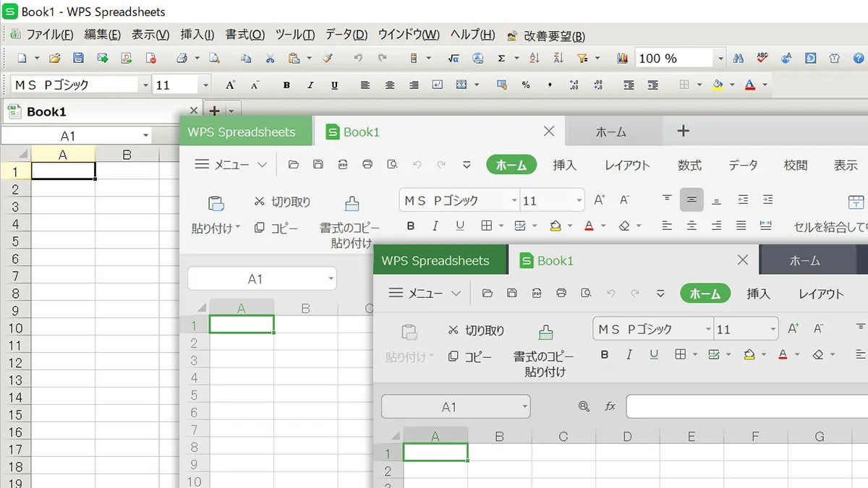868x488 pixels.
Task: Toggle Underline in the middle window ribbon
Action: tap(460, 226)
